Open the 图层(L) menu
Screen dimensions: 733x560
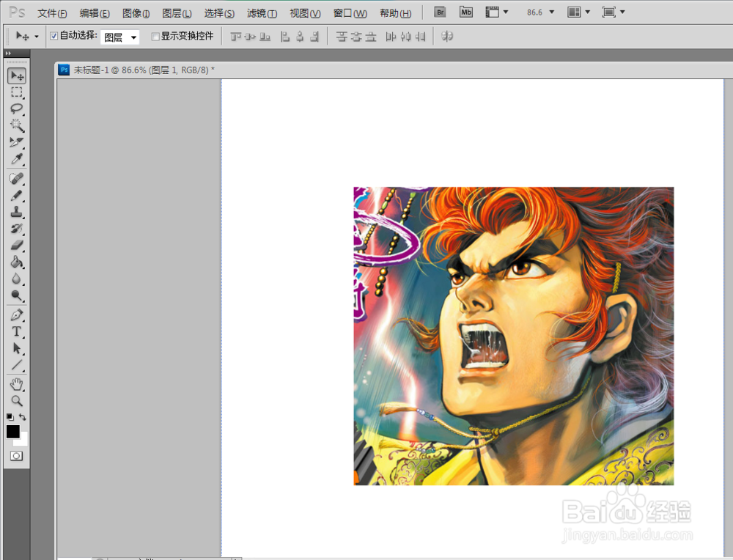pyautogui.click(x=177, y=13)
